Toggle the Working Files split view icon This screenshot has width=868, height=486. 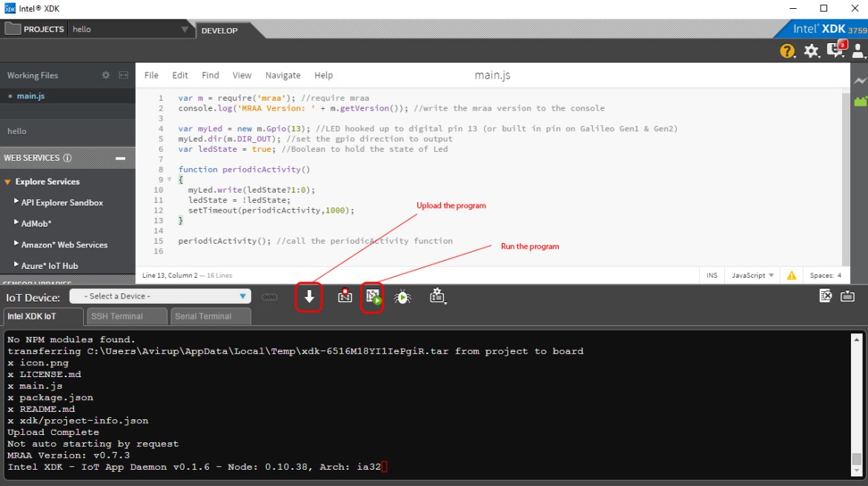tap(124, 76)
